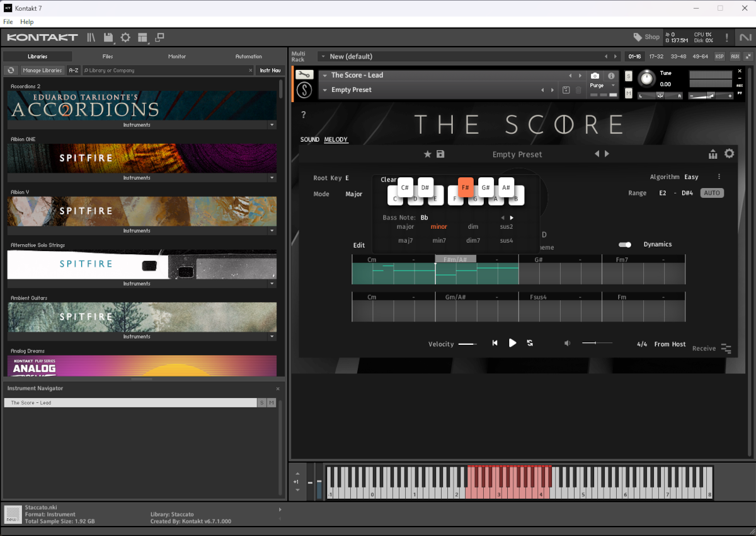The height and width of the screenshot is (536, 756).
Task: Toggle AUX sends button in rack header
Action: point(735,57)
